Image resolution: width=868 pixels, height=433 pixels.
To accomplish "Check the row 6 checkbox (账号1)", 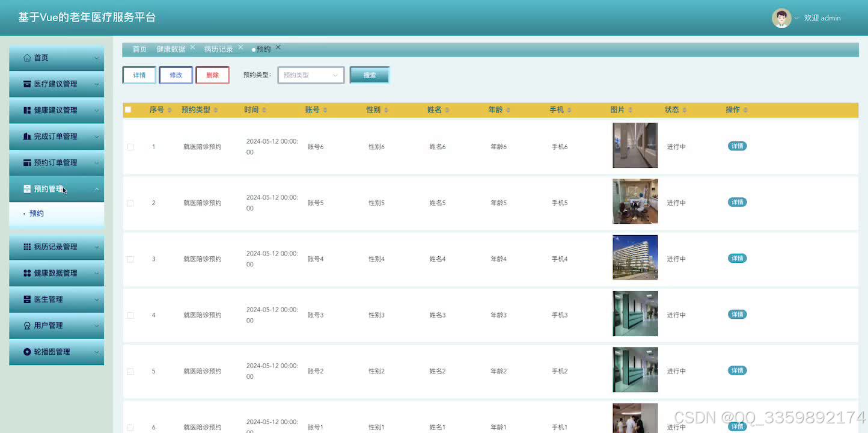I will [x=130, y=428].
